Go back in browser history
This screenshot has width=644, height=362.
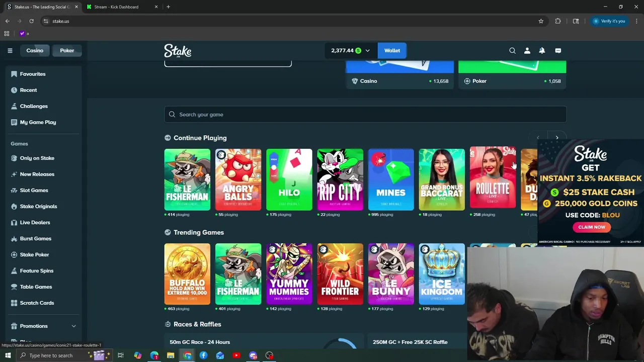(7, 21)
